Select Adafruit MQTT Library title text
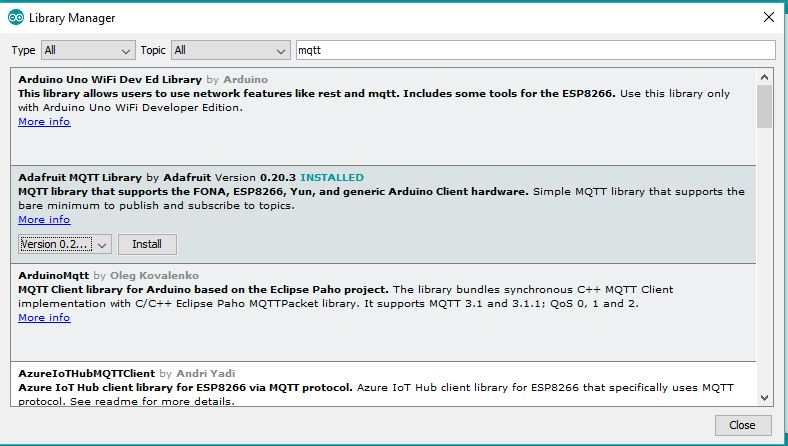Image resolution: width=788 pixels, height=446 pixels. [80, 177]
